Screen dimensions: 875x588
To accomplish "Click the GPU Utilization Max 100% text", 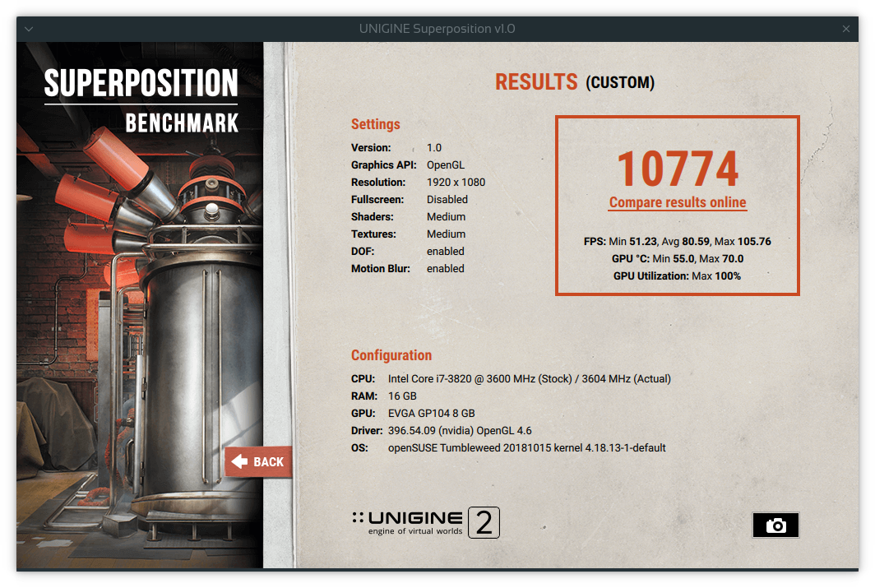I will coord(677,276).
